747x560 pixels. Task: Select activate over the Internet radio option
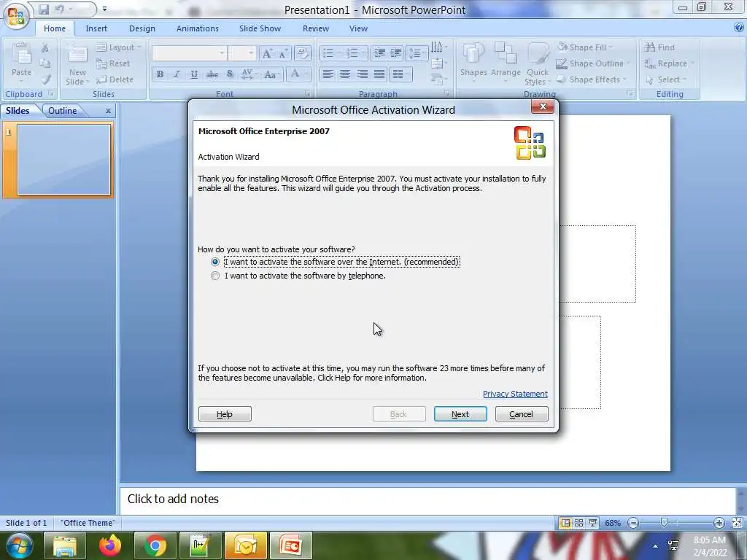[x=215, y=262]
